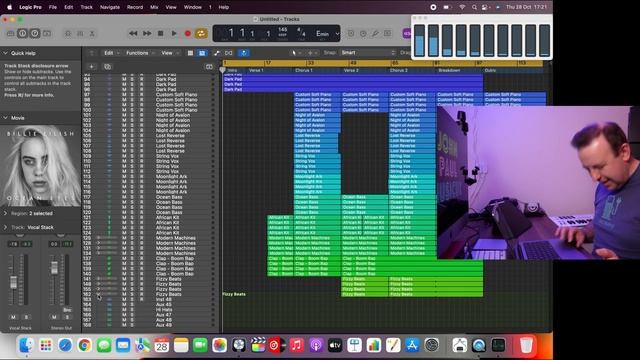
Task: Show global tracks with header button
Action: [x=209, y=67]
